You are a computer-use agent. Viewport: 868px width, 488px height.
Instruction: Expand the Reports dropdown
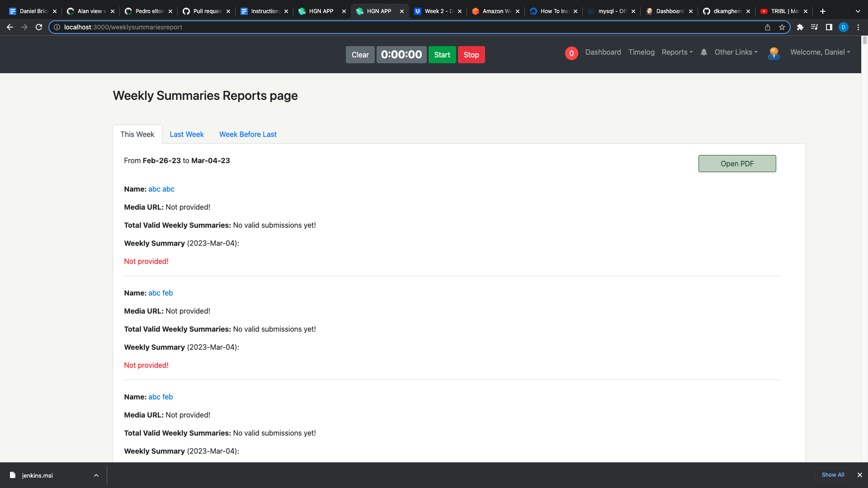pyautogui.click(x=677, y=52)
